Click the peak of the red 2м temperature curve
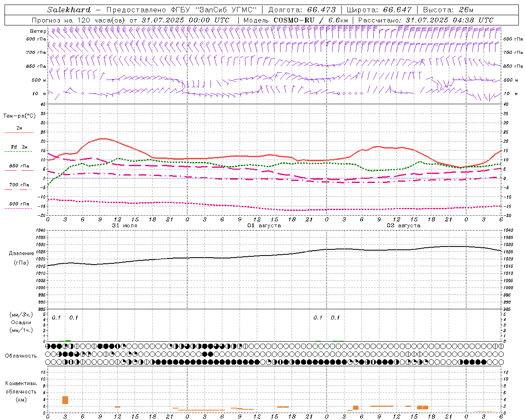525x420 pixels. coord(103,139)
